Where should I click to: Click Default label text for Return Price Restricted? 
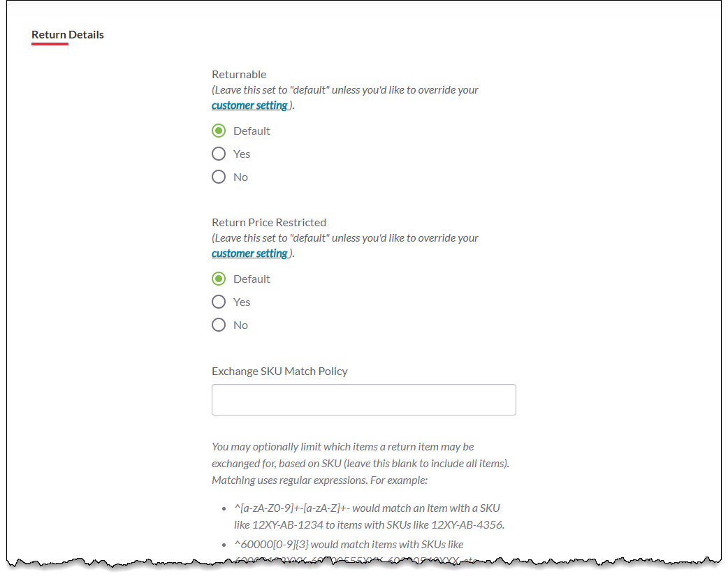252,279
